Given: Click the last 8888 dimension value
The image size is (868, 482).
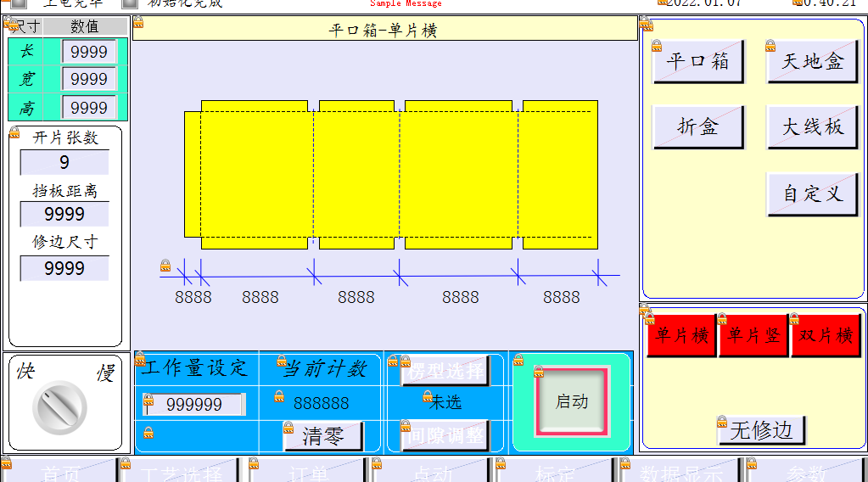Looking at the screenshot, I should (x=562, y=298).
